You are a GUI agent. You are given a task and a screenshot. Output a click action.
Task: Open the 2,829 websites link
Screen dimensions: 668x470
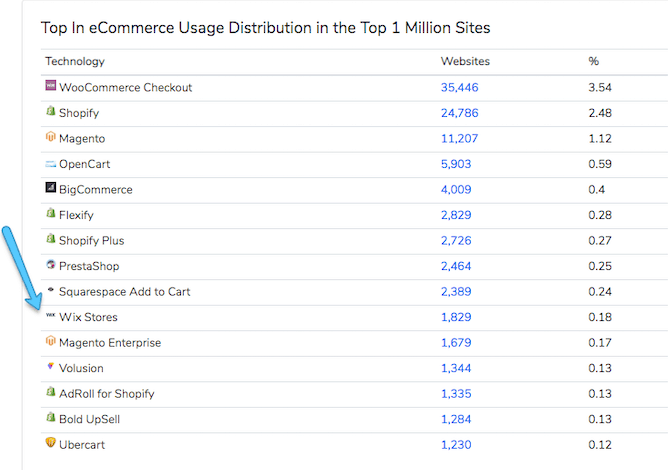point(456,215)
